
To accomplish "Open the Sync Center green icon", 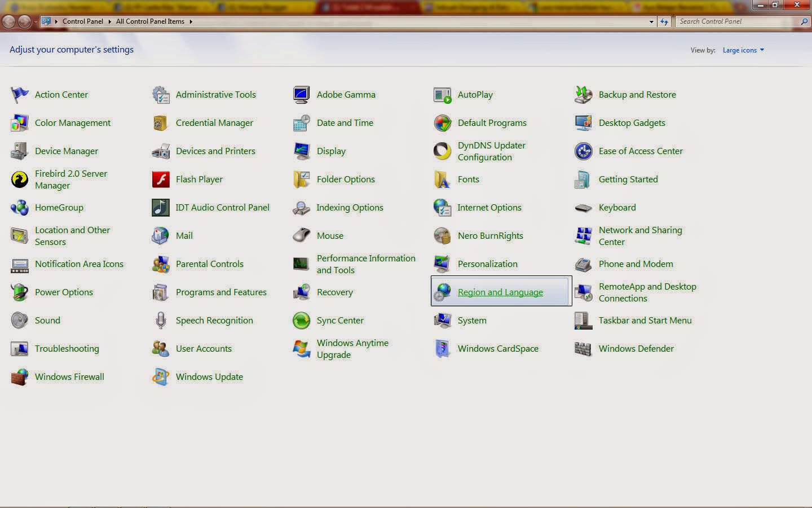I will (x=302, y=321).
